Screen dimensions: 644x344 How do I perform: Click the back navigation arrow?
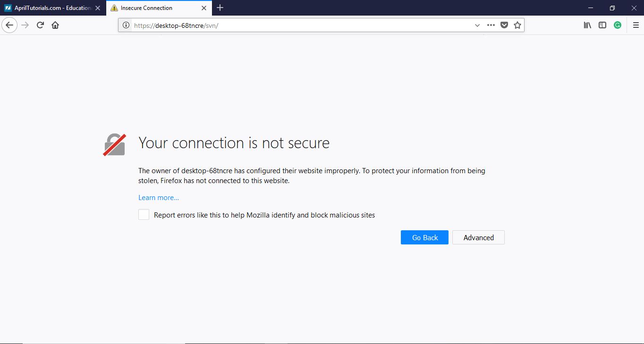[9, 25]
